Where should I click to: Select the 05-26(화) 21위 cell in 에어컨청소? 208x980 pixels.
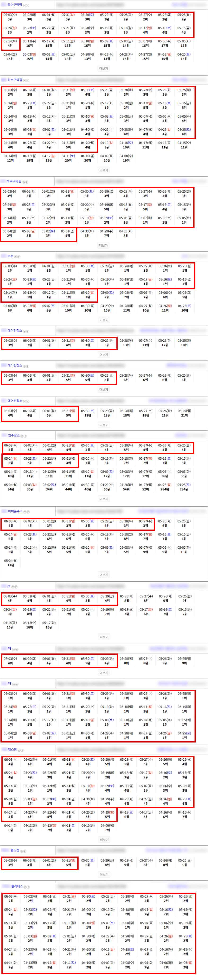pyautogui.click(x=165, y=413)
